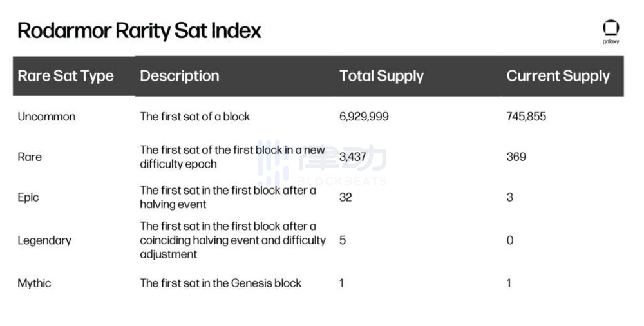Select the Rare Sat Type column header
Image resolution: width=644 pixels, height=326 pixels.
[x=66, y=76]
